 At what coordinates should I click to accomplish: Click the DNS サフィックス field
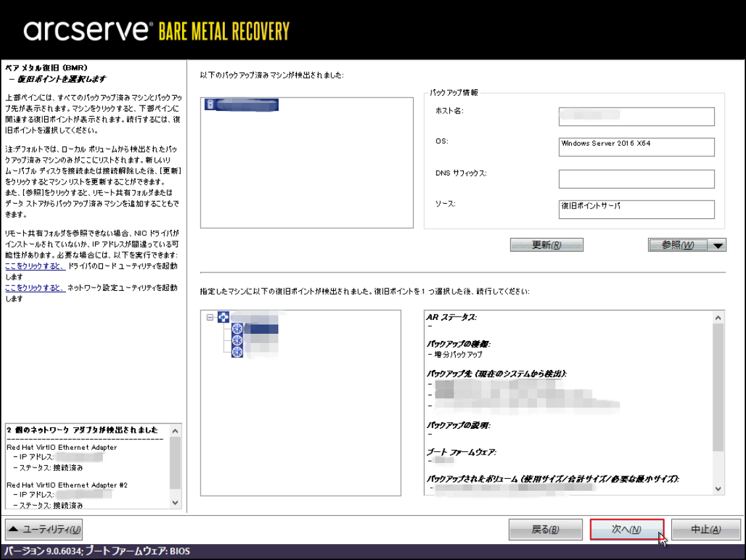(637, 179)
